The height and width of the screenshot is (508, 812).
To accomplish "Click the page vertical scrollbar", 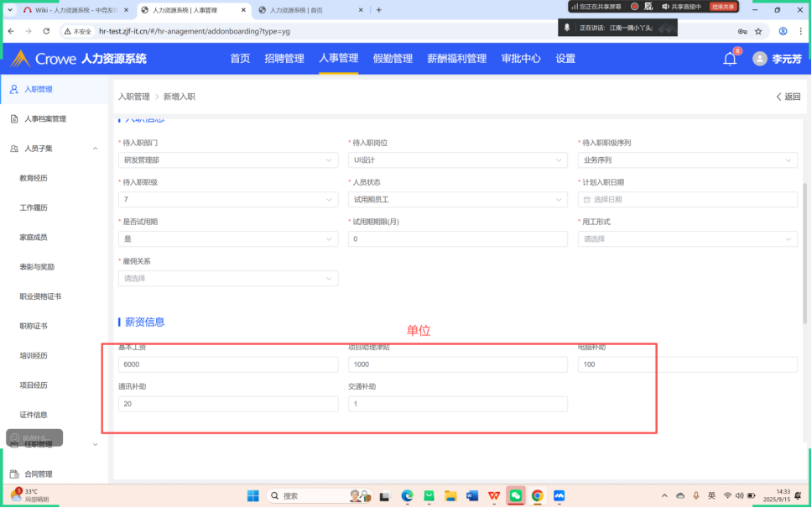I will coord(804,253).
